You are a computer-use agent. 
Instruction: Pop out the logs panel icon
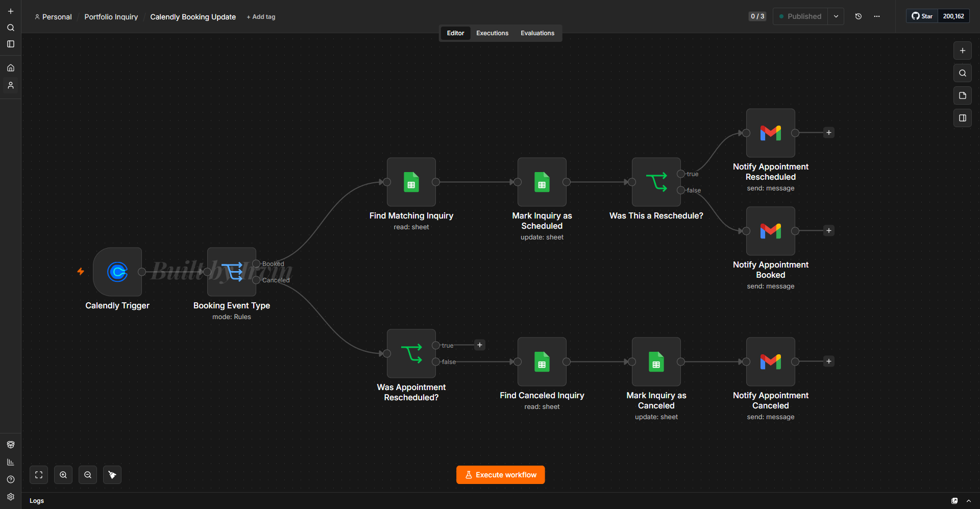coord(954,501)
